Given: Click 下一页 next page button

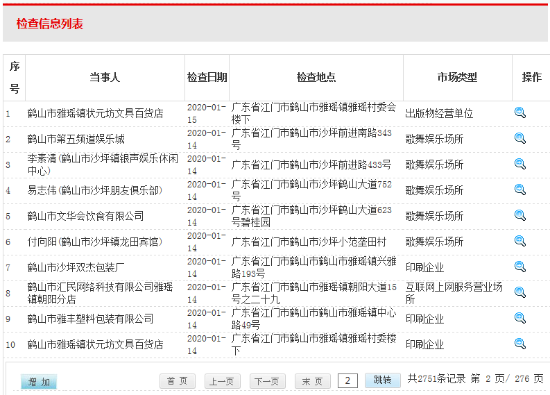Looking at the screenshot, I should click(x=267, y=381).
